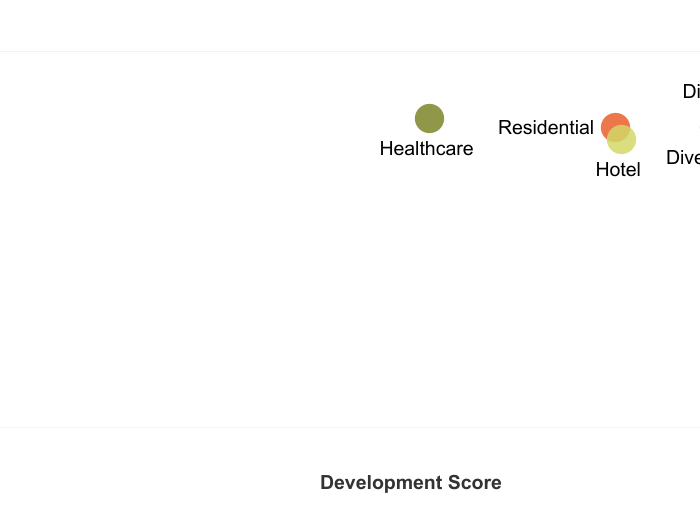Select the yellow-green Hotel bubble
Viewport: 700px width, 518px height.
(621, 139)
